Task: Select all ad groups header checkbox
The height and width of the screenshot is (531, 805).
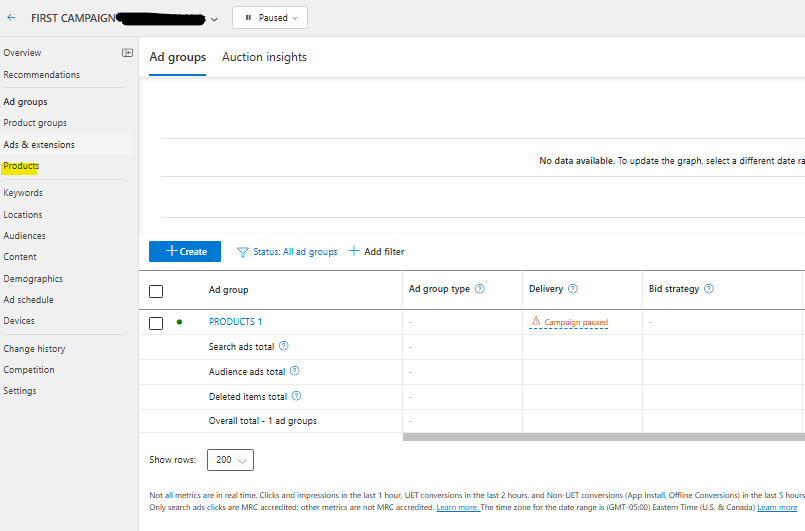Action: coord(156,291)
